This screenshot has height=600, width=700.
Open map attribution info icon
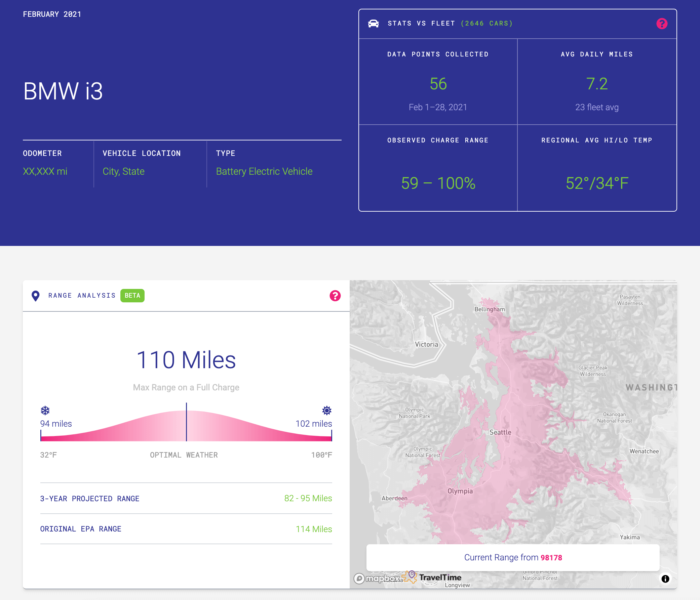click(665, 579)
